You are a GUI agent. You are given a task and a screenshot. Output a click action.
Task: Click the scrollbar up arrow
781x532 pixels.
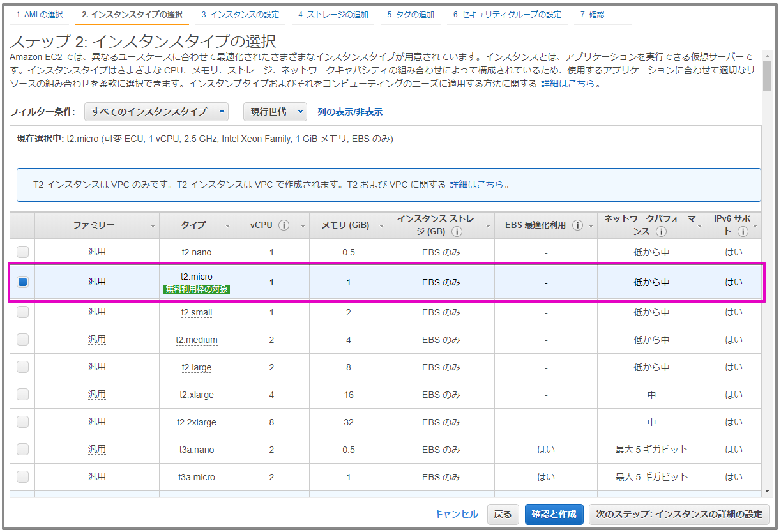pos(768,55)
